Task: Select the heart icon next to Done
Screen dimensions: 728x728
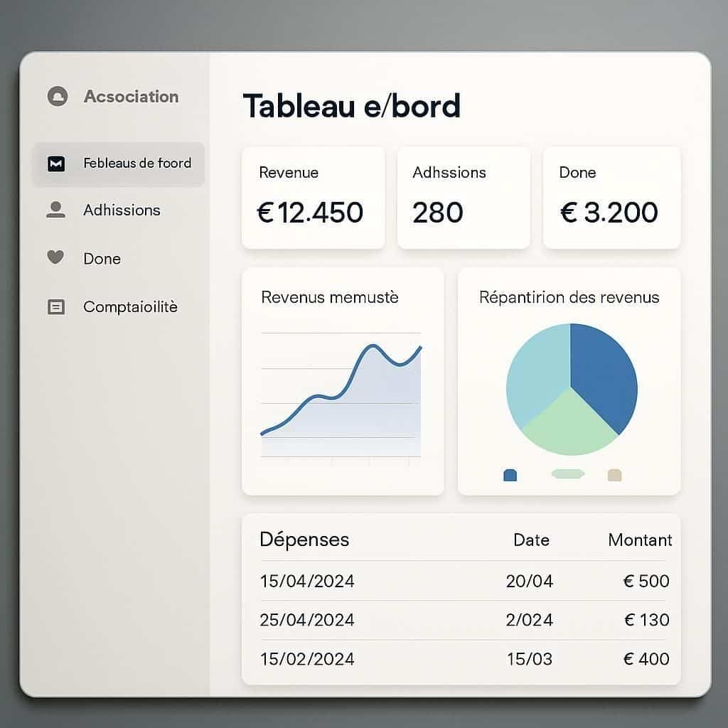Action: click(55, 258)
